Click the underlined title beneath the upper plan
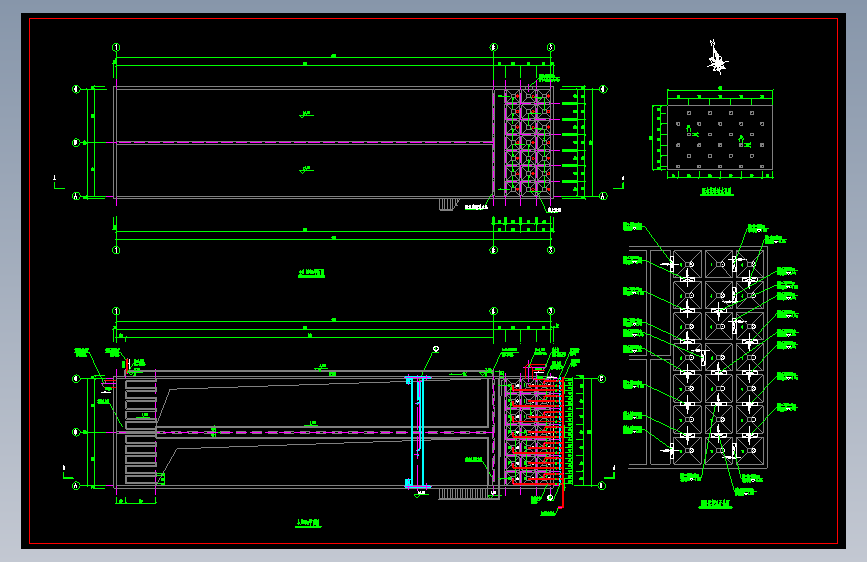Viewport: 867px width, 562px height. (311, 273)
